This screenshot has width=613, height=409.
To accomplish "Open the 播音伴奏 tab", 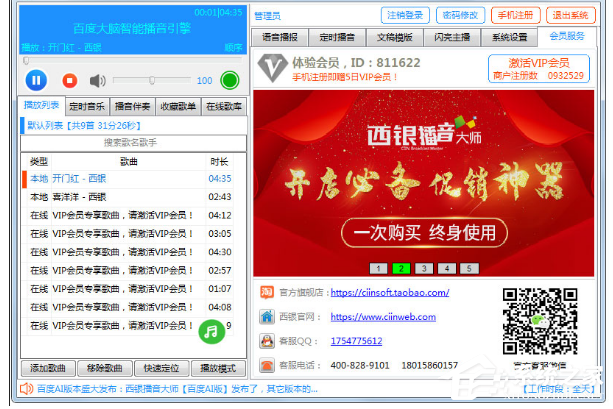I will [x=133, y=106].
